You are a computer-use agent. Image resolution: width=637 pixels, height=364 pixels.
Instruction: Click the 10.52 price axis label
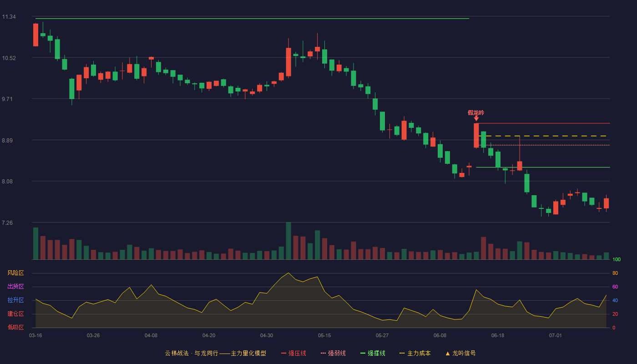pos(9,58)
